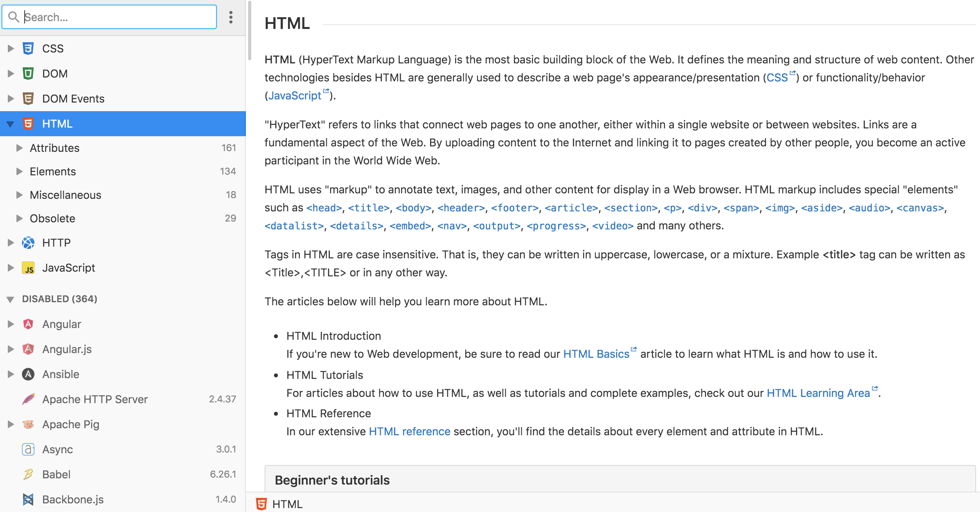Click the CSS shield icon in the sidebar
This screenshot has height=512, width=980.
(28, 49)
